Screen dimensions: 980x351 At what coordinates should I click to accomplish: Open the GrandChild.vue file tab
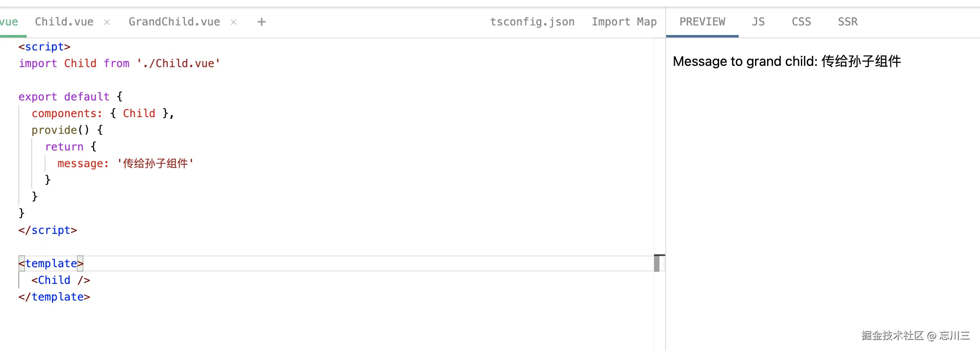[x=174, y=22]
